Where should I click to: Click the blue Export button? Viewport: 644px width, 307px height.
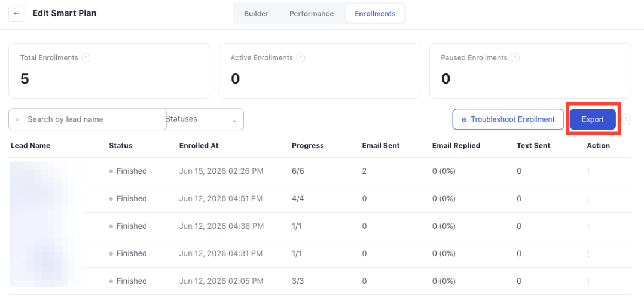(x=593, y=119)
